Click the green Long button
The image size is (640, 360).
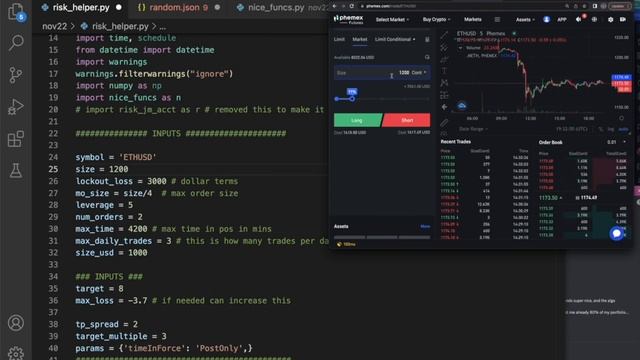pos(357,120)
